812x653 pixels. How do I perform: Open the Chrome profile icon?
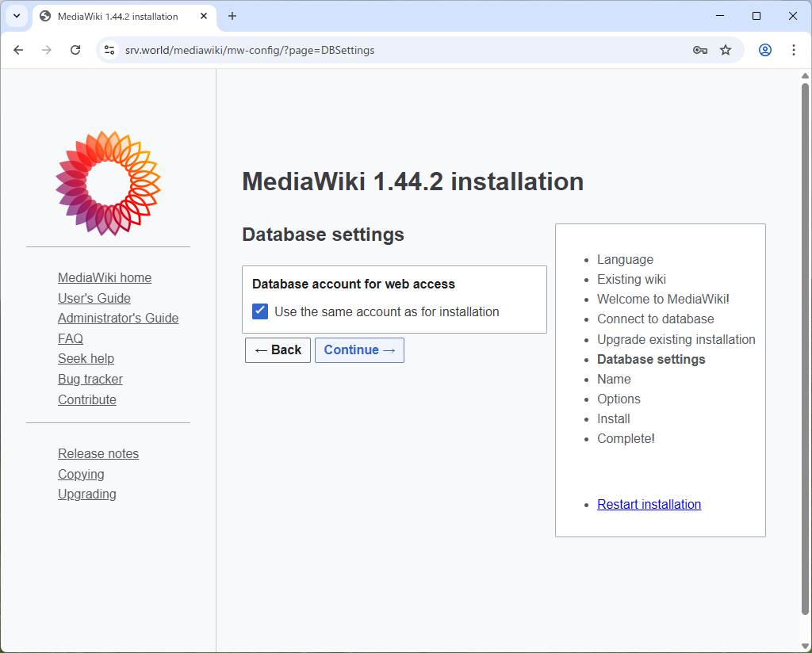click(x=765, y=50)
